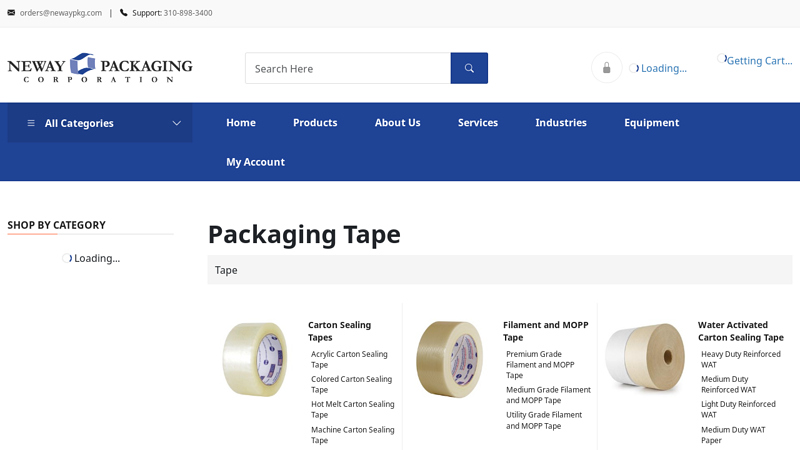This screenshot has width=800, height=450.
Task: Open the Equipment menu item
Action: [x=652, y=122]
